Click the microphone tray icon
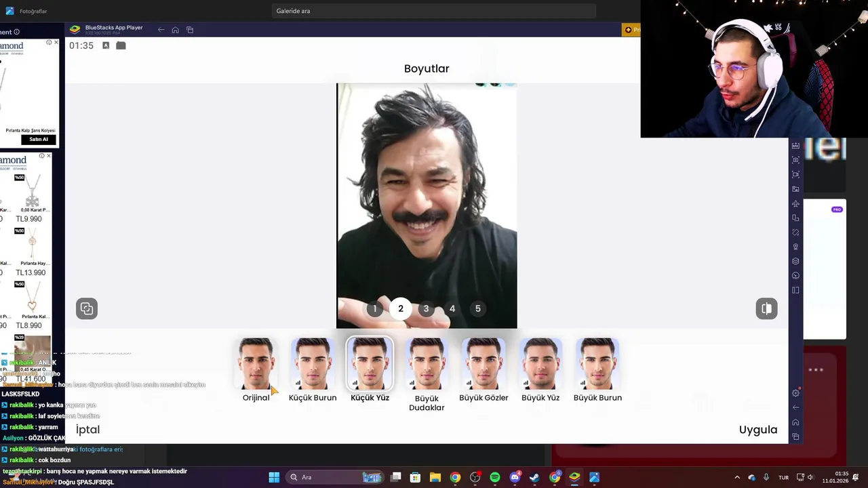Image resolution: width=868 pixels, height=488 pixels. (766, 477)
